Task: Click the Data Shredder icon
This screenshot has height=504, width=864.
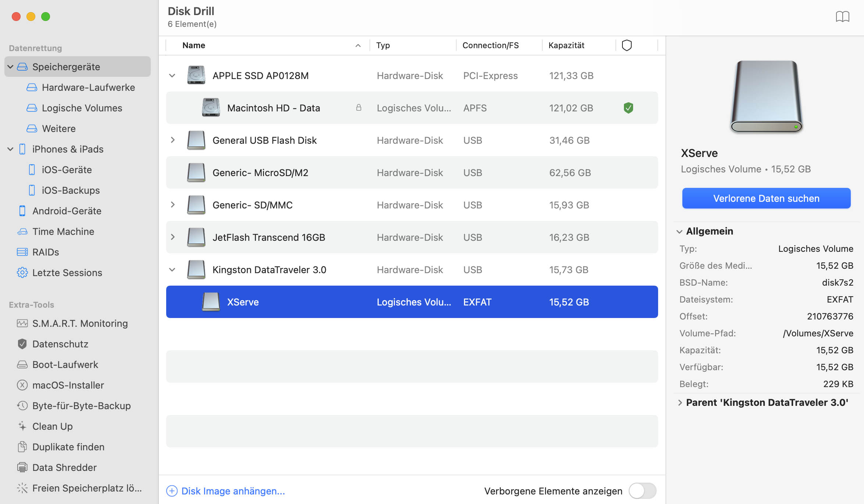Action: click(x=22, y=467)
